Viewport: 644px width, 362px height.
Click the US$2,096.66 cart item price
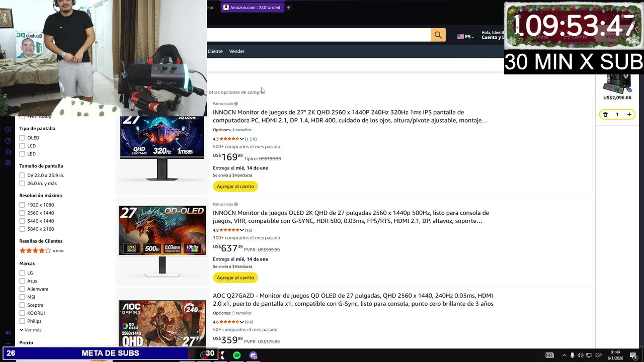(617, 98)
